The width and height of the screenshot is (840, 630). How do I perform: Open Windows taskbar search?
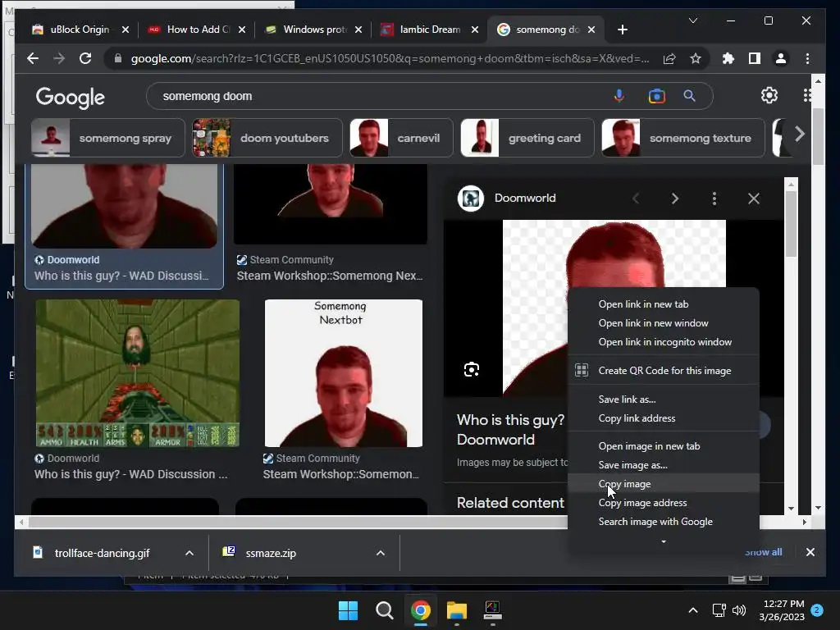pos(384,610)
